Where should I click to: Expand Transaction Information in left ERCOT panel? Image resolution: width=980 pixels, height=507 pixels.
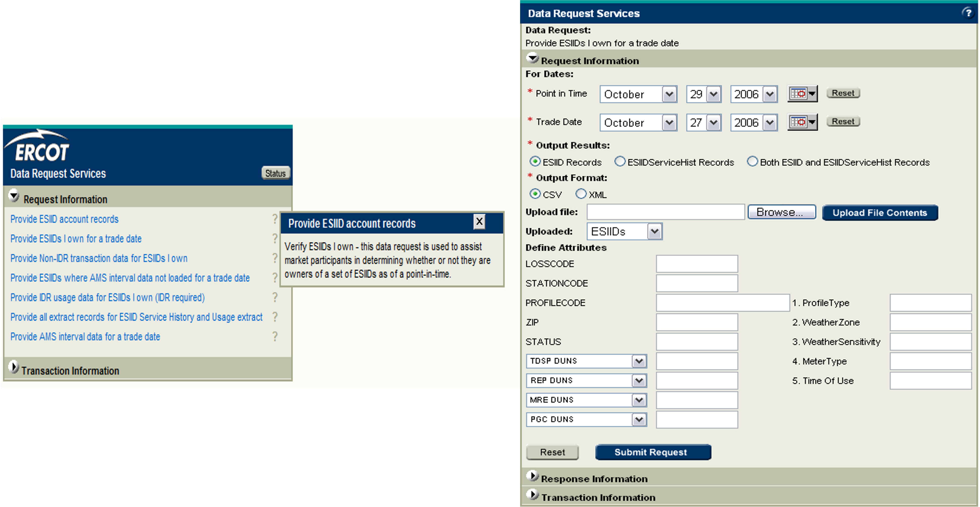click(14, 367)
